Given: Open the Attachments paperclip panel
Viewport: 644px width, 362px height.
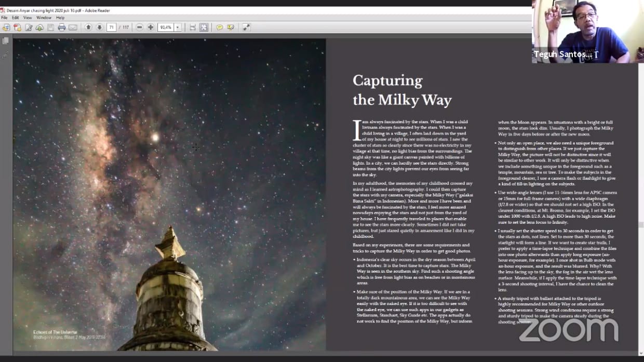Looking at the screenshot, I should click(6, 55).
